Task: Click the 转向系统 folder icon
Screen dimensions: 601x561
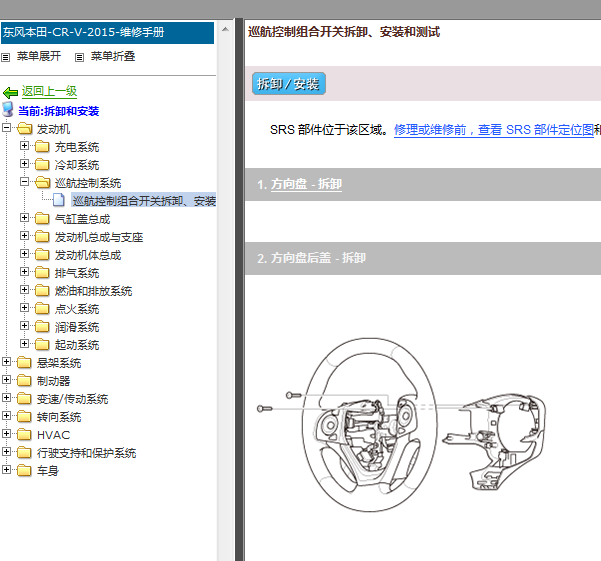Action: click(24, 417)
